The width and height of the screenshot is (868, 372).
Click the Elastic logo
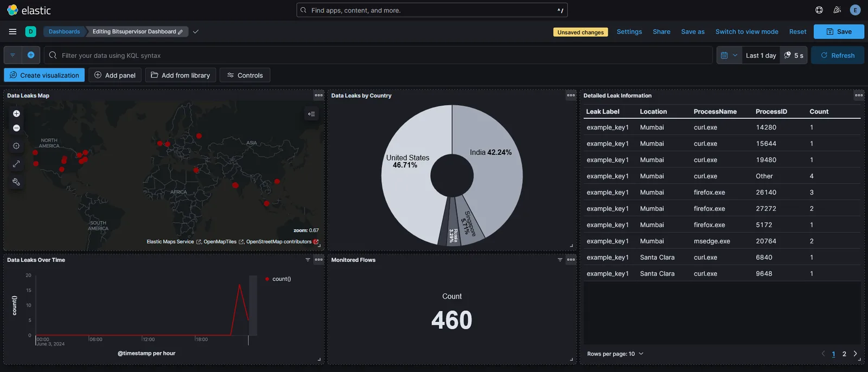29,10
